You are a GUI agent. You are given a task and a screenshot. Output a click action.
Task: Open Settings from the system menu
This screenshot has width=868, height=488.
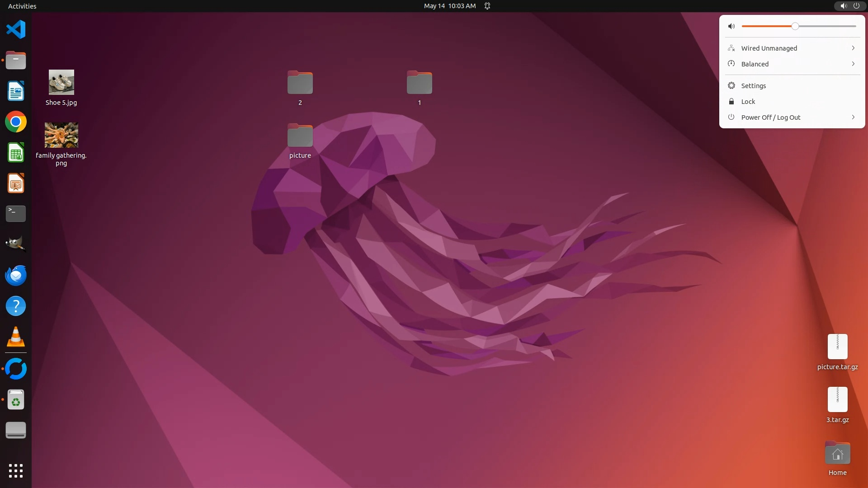click(x=753, y=86)
